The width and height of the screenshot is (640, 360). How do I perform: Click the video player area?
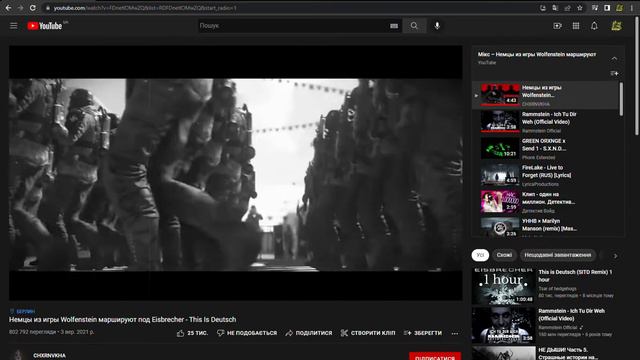(236, 173)
